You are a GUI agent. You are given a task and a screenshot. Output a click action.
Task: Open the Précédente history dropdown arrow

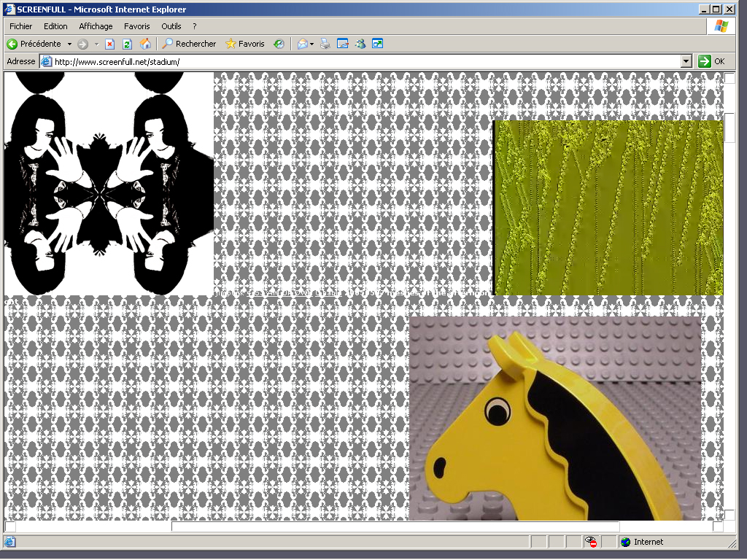[x=69, y=44]
